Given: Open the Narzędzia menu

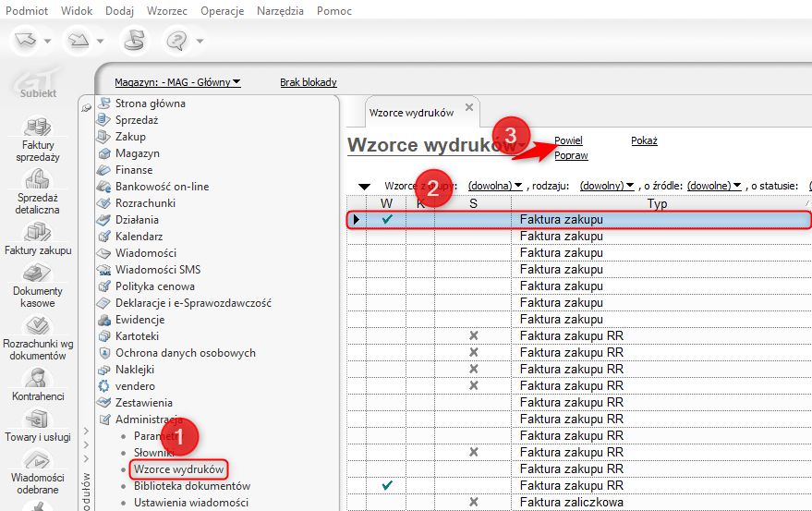Looking at the screenshot, I should 280,11.
